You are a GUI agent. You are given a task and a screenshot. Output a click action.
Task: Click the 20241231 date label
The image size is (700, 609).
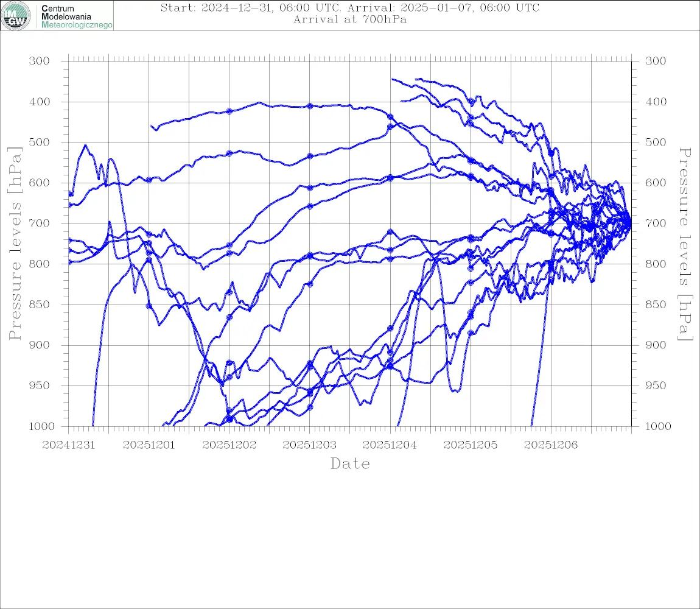[x=69, y=445]
